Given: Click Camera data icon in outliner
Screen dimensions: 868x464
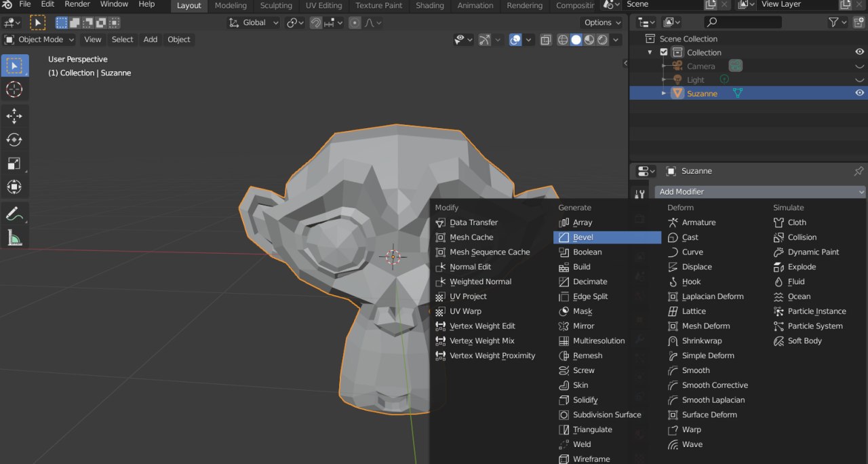Looking at the screenshot, I should (x=736, y=66).
